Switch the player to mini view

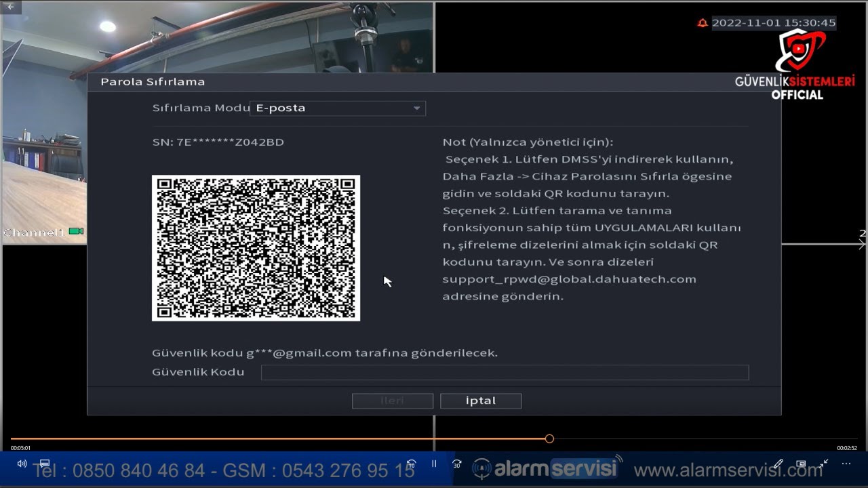coord(801,464)
